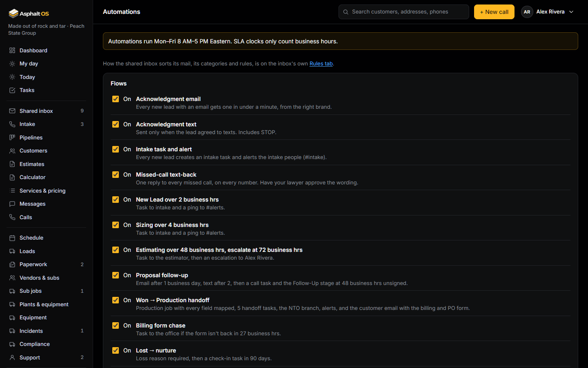Click the Customers people icon
Image resolution: width=588 pixels, height=368 pixels.
(12, 151)
